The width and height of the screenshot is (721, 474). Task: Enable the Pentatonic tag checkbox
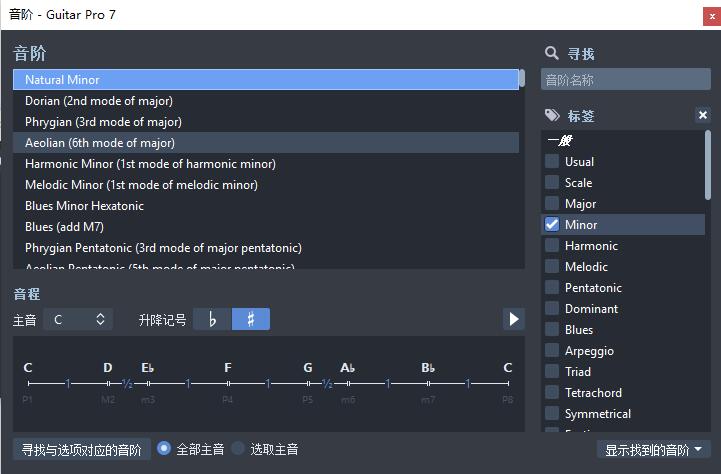(x=552, y=288)
